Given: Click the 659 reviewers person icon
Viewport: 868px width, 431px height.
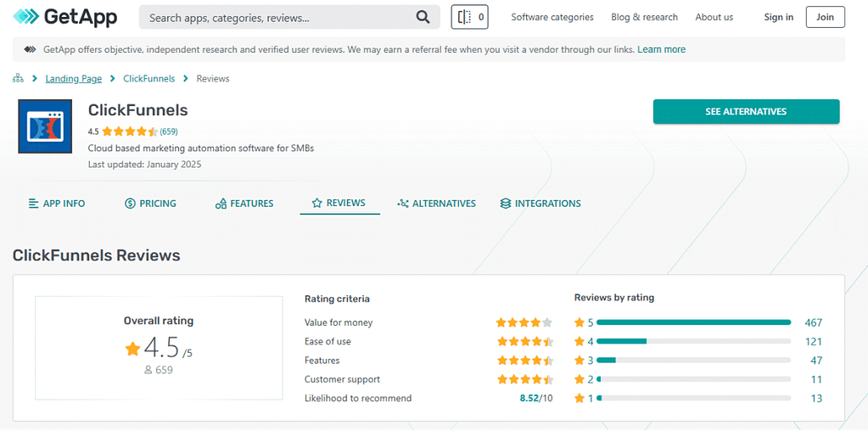Looking at the screenshot, I should (x=148, y=370).
